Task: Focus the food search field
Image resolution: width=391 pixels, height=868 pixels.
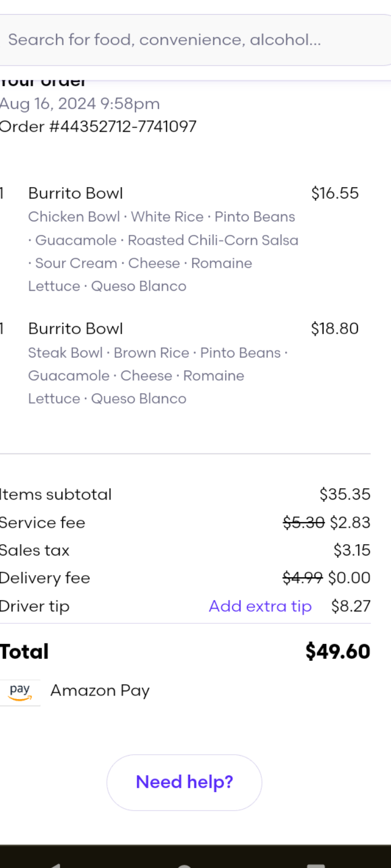Action: [x=190, y=40]
